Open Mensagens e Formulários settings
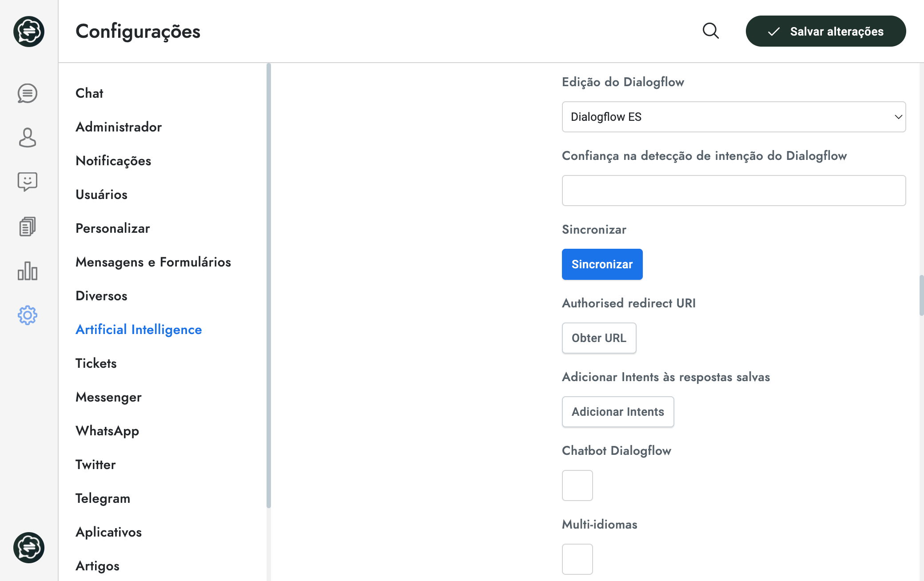 [x=153, y=262]
